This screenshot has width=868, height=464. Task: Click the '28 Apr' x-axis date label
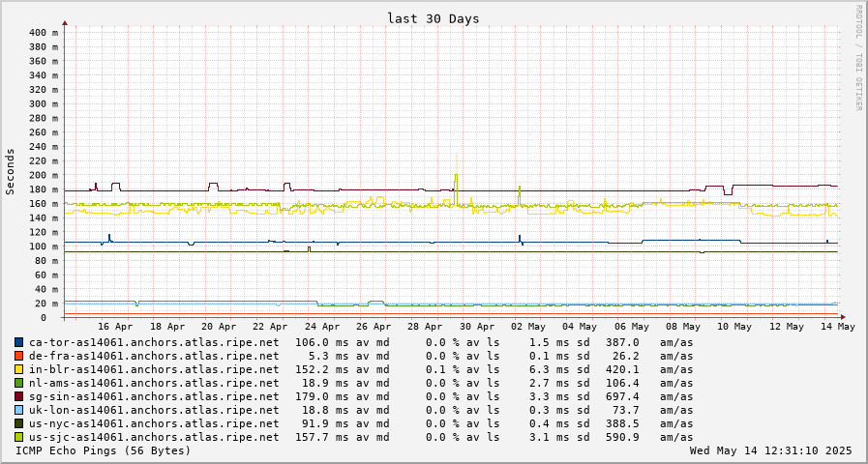click(426, 327)
